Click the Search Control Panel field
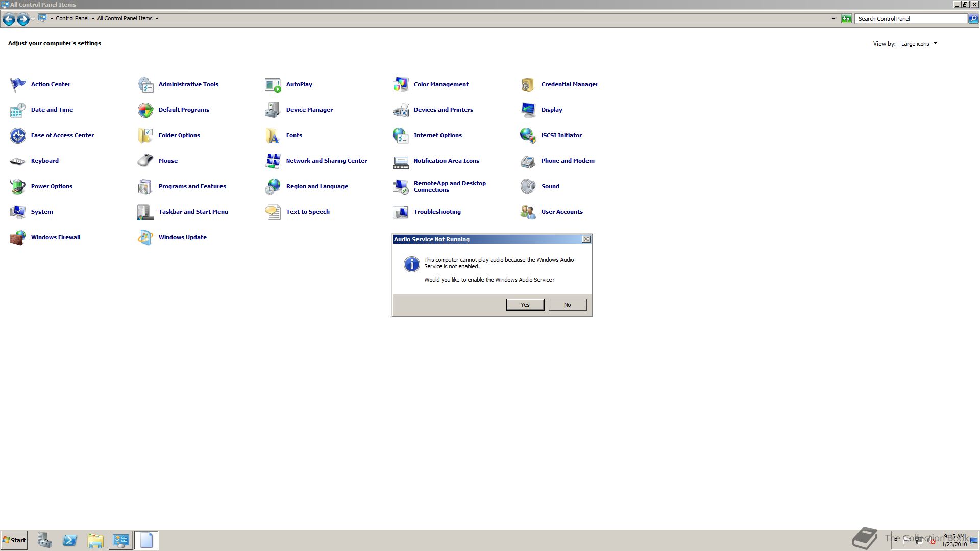Screen dimensions: 980x551 (x=911, y=19)
